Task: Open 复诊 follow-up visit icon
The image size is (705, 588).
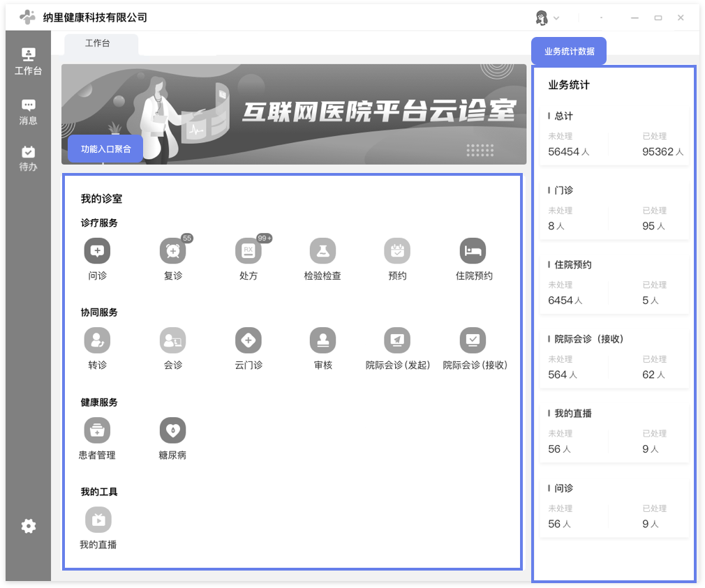Action: pyautogui.click(x=172, y=251)
